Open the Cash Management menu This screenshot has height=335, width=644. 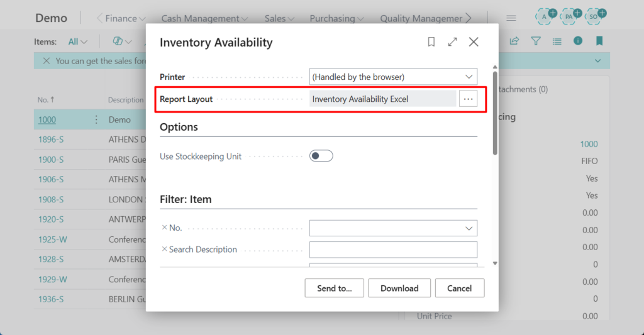point(204,18)
